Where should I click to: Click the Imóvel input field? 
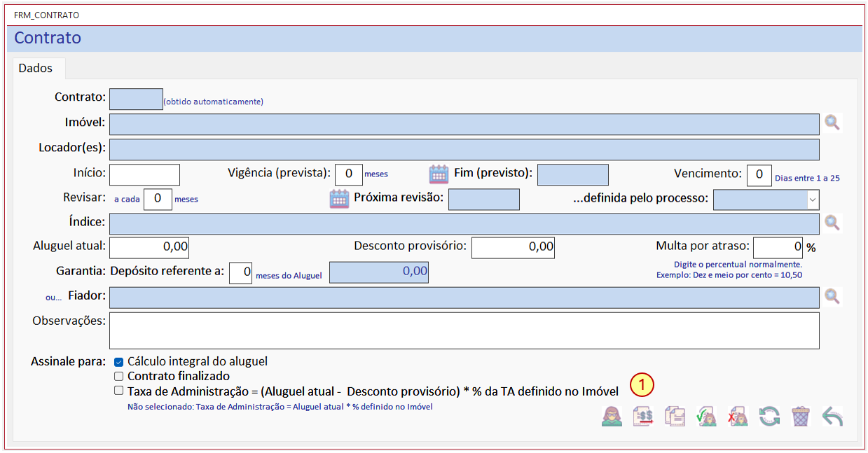click(x=464, y=124)
